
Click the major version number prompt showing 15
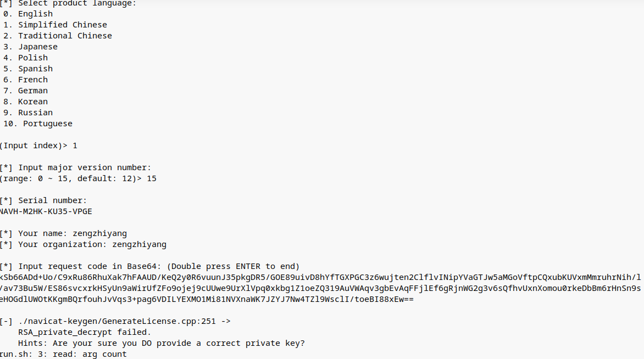tap(78, 178)
